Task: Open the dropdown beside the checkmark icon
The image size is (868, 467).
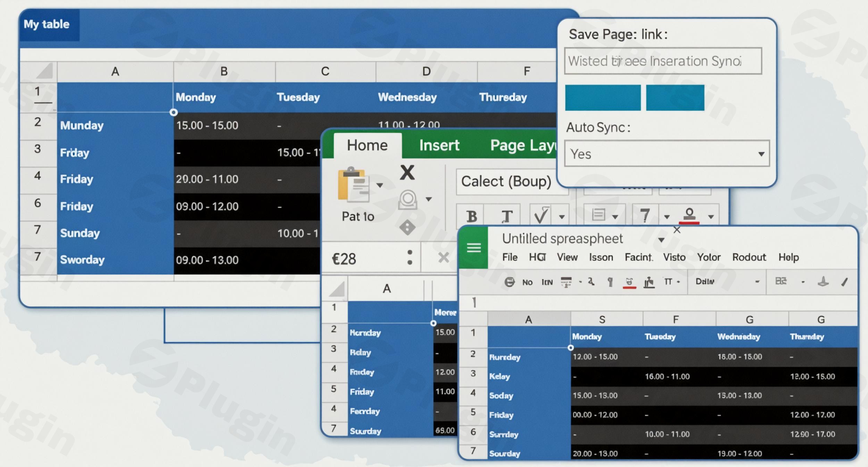Action: click(561, 217)
